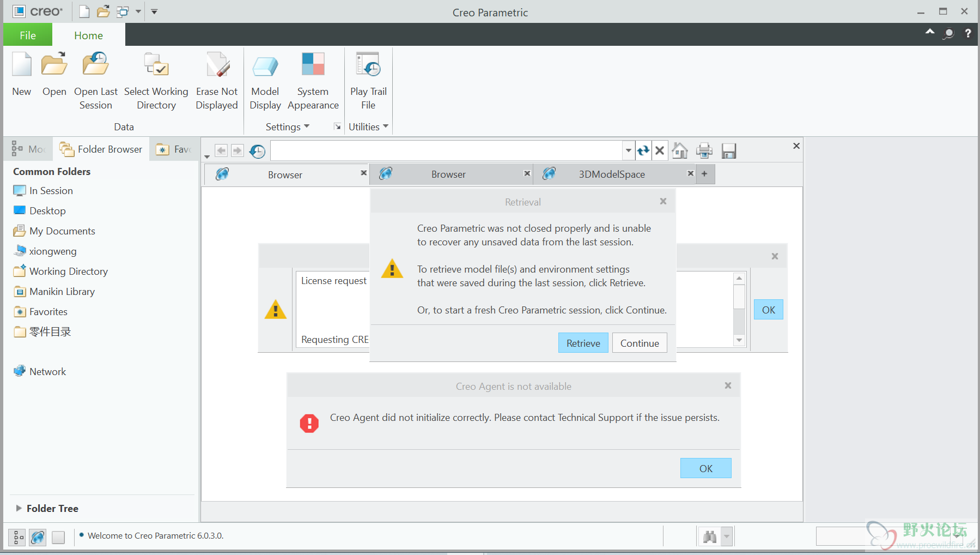
Task: Click the browser Save icon
Action: 729,150
